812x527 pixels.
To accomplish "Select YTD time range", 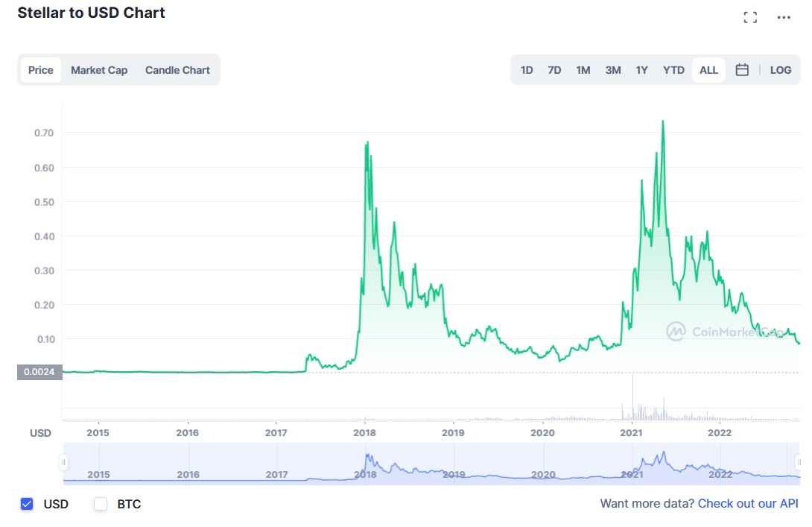I will pos(673,70).
